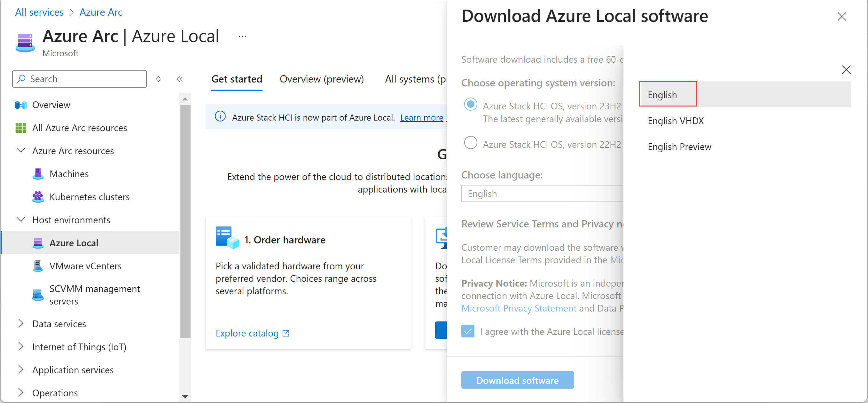
Task: Click the SCVMM management servers icon
Action: click(38, 295)
